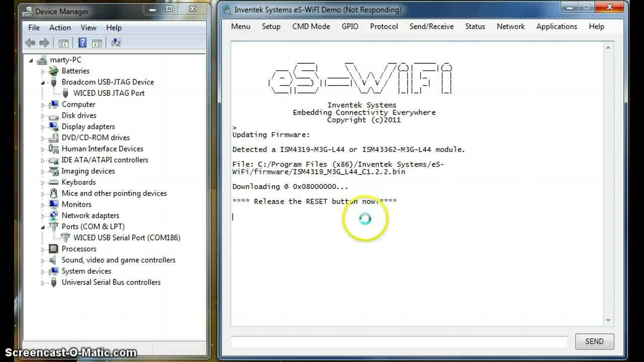The width and height of the screenshot is (644, 362).
Task: Click the Human Interface Devices icon
Action: (x=53, y=148)
